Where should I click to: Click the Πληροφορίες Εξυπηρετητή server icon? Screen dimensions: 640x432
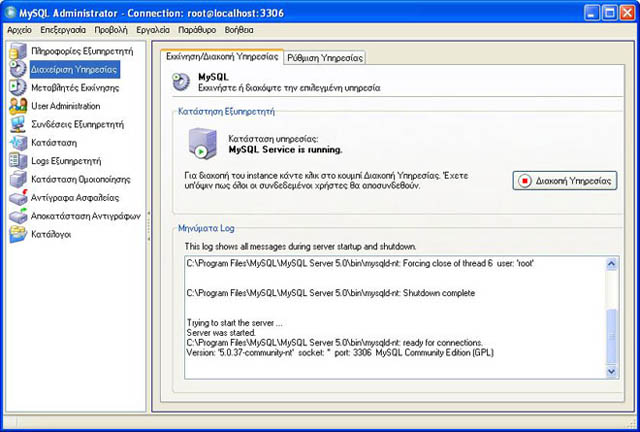(x=18, y=51)
